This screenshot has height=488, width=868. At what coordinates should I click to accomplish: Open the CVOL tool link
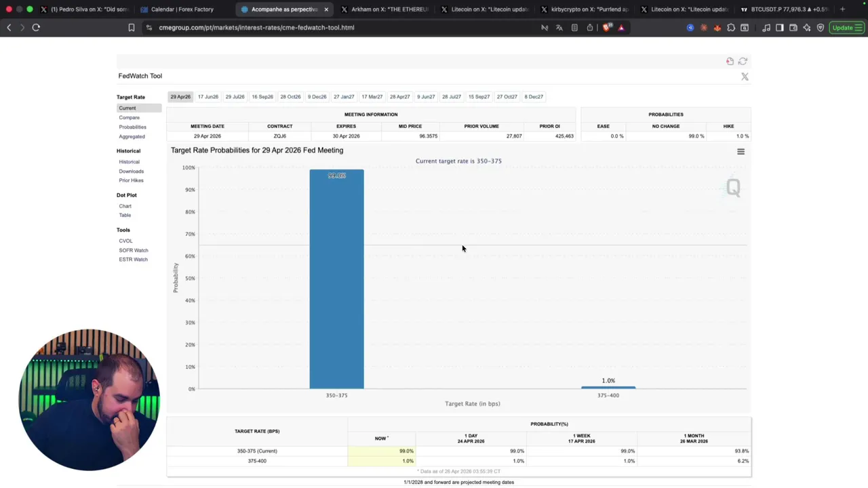coord(126,241)
